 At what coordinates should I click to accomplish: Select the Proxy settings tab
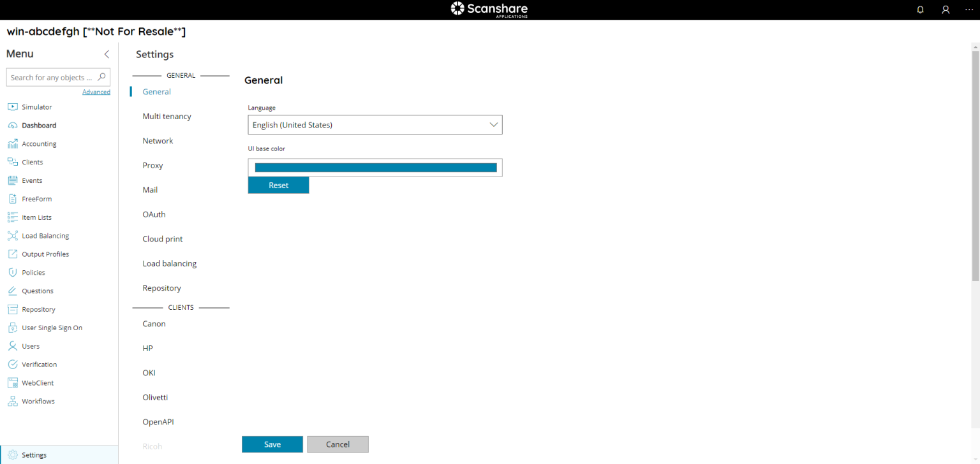pos(152,166)
